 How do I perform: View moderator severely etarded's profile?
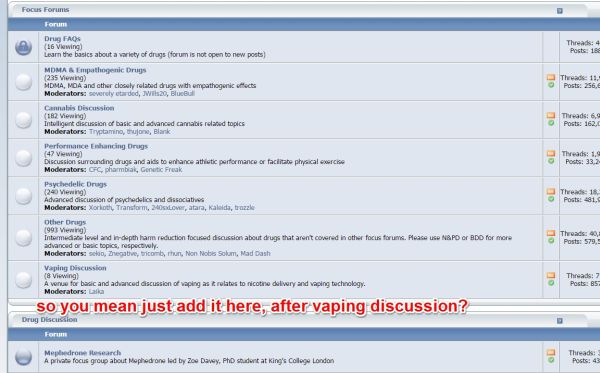(114, 94)
